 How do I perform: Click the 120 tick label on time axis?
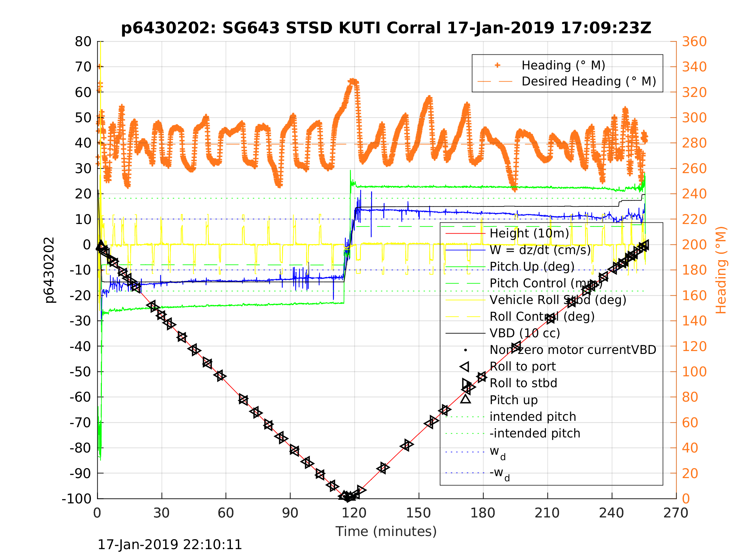point(354,513)
